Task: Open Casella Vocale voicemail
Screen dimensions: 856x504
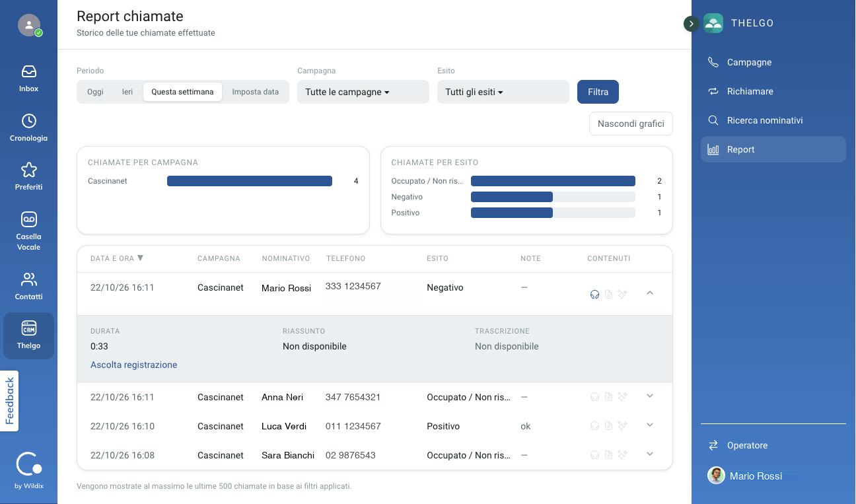Action: coord(28,232)
